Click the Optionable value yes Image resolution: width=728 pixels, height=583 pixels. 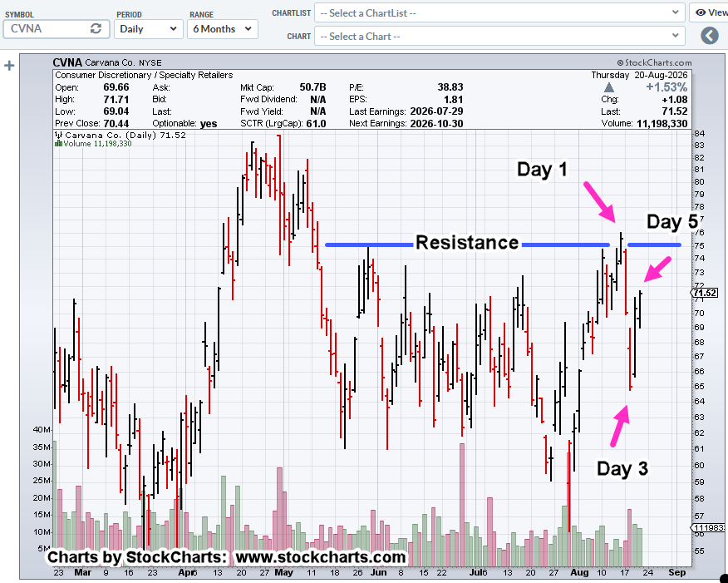(x=209, y=124)
